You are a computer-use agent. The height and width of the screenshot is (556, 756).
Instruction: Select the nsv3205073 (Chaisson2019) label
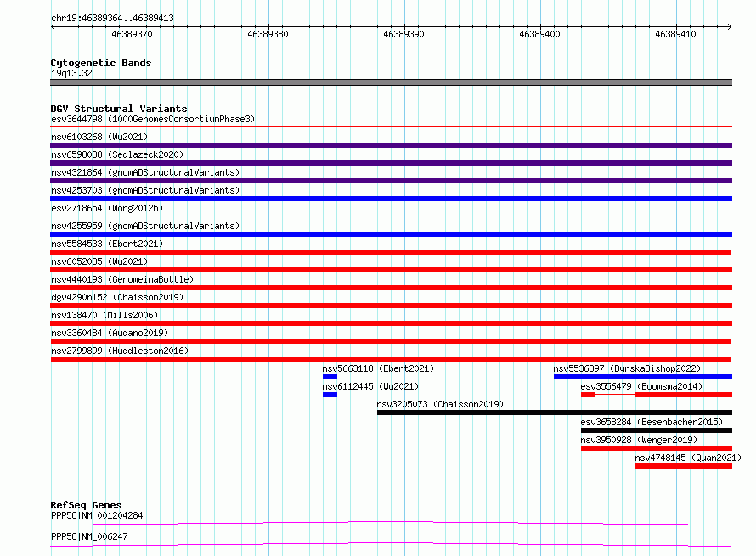[440, 404]
